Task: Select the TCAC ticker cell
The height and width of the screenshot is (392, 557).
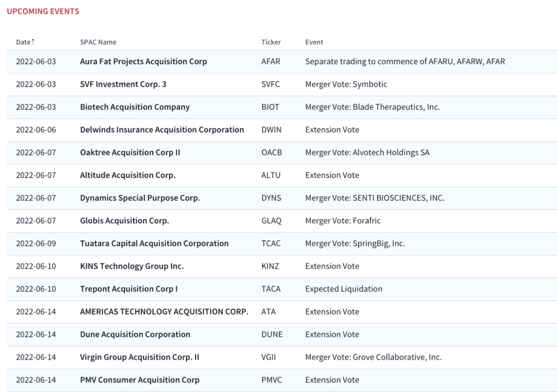Action: point(271,243)
